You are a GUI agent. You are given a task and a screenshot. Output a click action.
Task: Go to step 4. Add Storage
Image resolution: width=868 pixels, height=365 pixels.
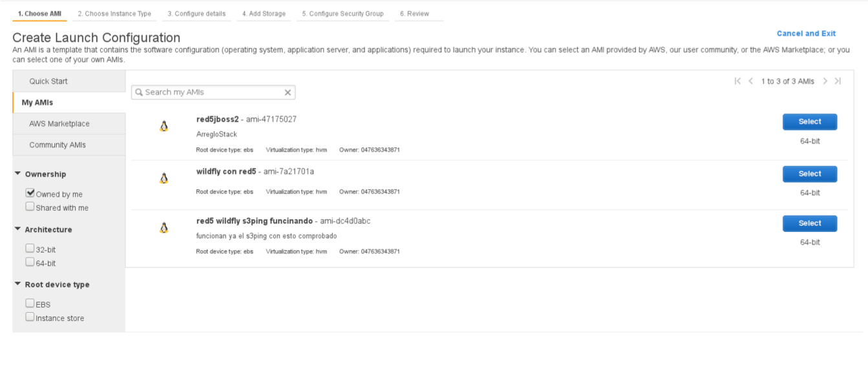click(264, 14)
